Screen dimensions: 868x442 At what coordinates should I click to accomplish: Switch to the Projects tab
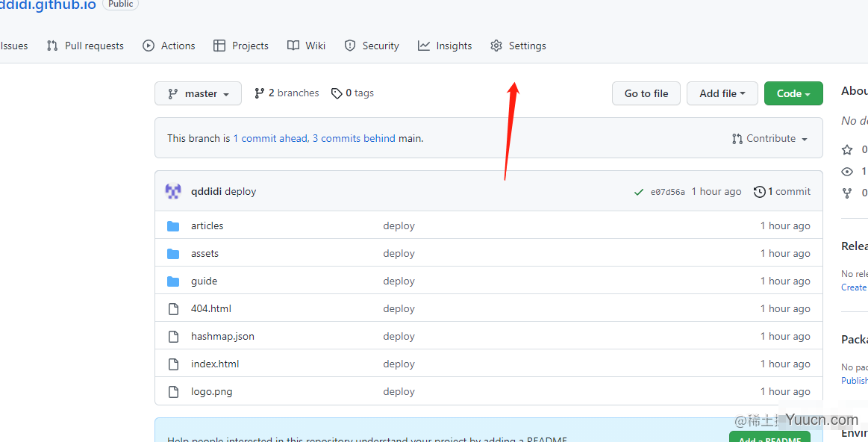241,46
